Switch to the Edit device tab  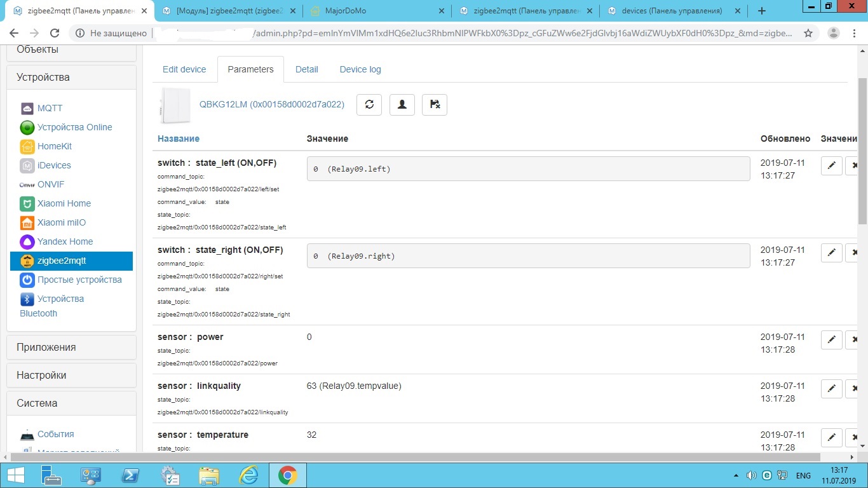coord(184,69)
